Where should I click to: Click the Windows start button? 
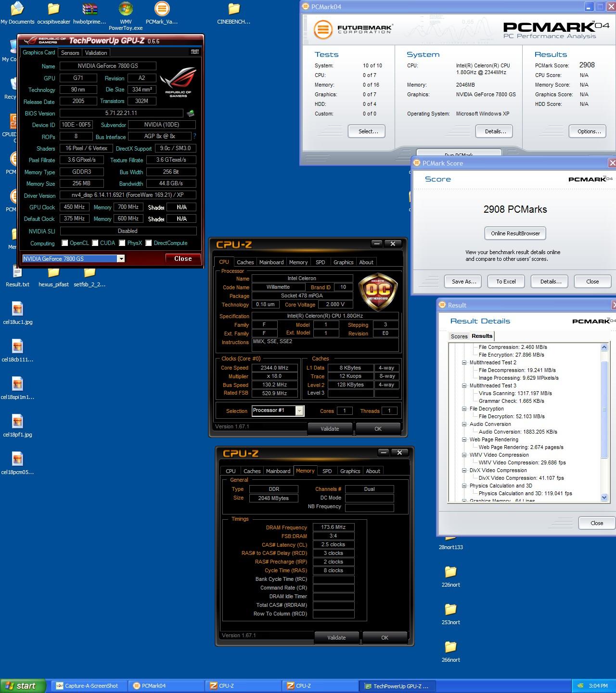pos(23,686)
